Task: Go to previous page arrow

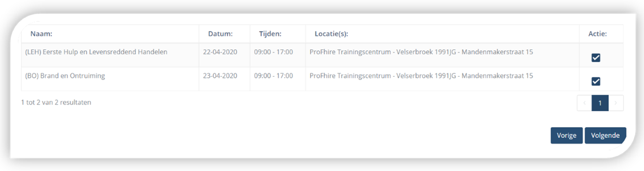Action: click(x=584, y=103)
